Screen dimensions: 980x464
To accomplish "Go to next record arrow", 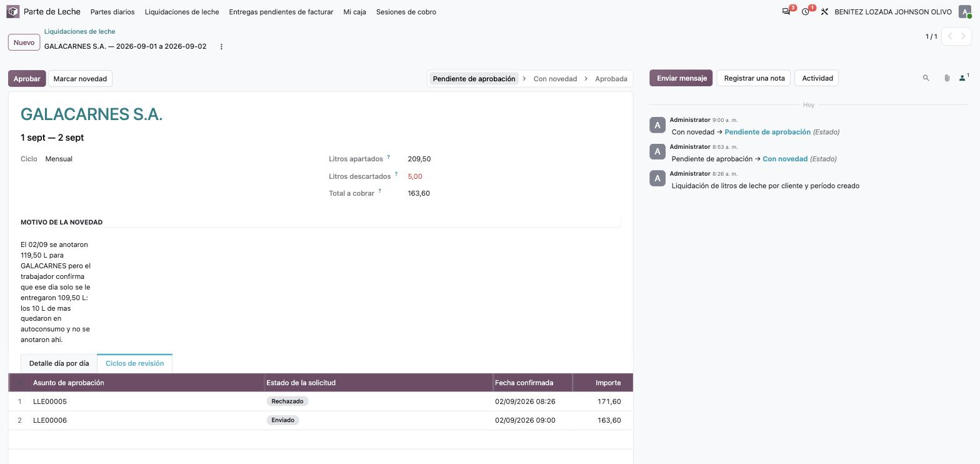I will coord(964,36).
